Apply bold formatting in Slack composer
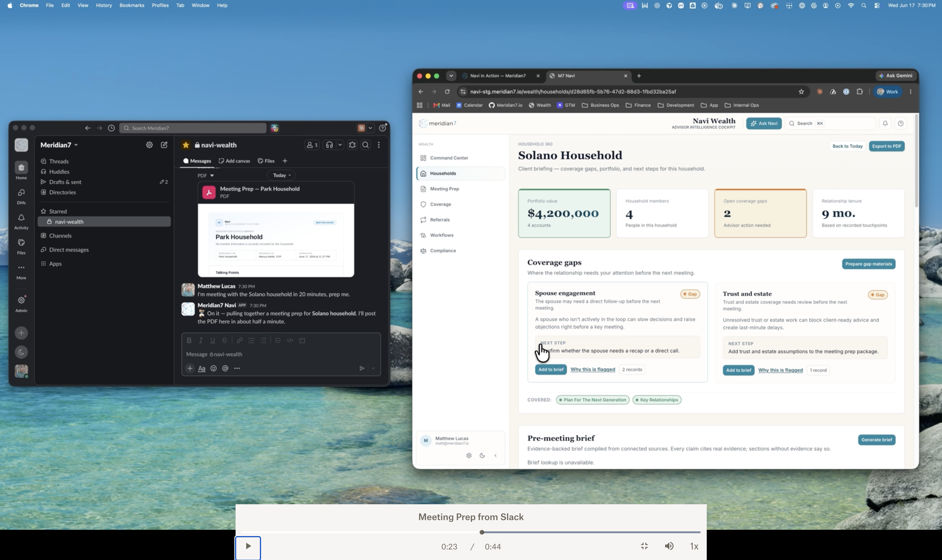 pyautogui.click(x=189, y=340)
